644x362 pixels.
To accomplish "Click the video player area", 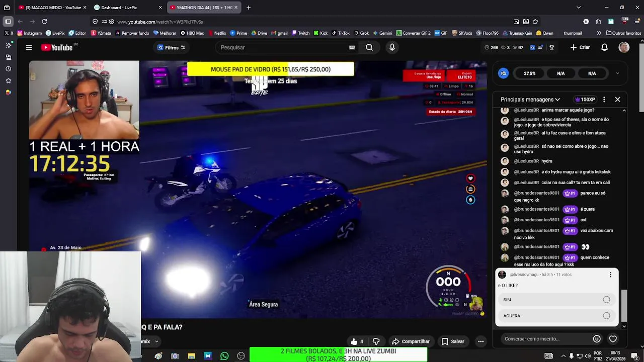I will [x=258, y=190].
